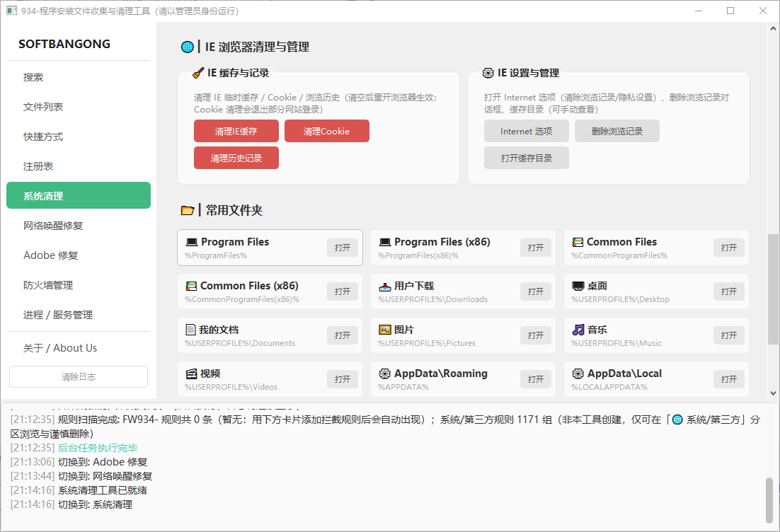Click the Common Files card icon
Image resolution: width=780 pixels, height=532 pixels.
[578, 242]
